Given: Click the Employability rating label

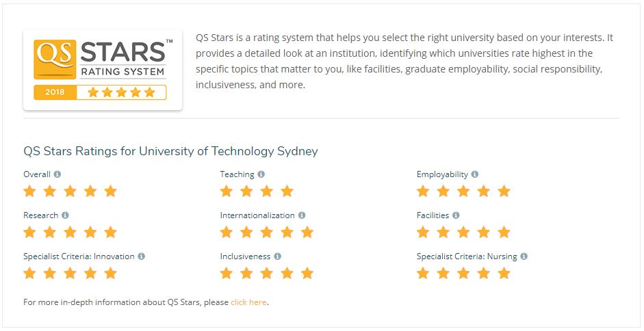Looking at the screenshot, I should pos(442,174).
